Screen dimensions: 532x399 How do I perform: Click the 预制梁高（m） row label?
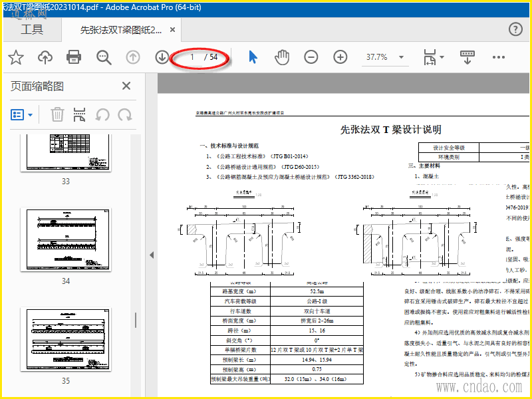[240, 369]
